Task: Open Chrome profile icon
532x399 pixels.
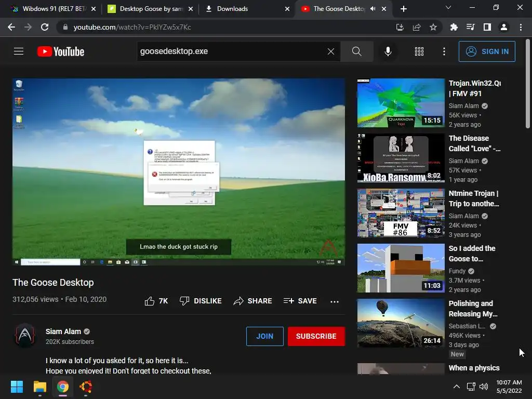Action: pyautogui.click(x=504, y=27)
